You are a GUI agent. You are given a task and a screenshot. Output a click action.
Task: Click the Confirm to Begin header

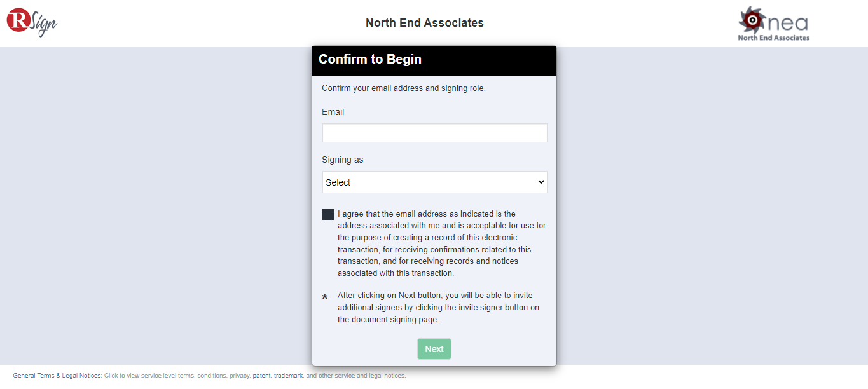[x=370, y=60]
